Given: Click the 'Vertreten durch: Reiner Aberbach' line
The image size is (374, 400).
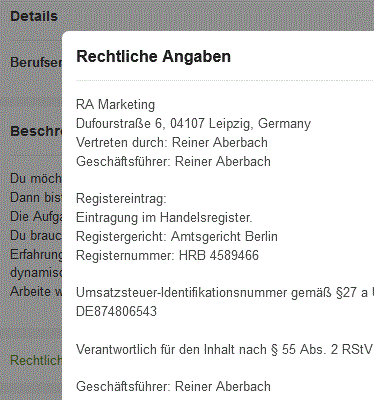Looking at the screenshot, I should tap(172, 142).
